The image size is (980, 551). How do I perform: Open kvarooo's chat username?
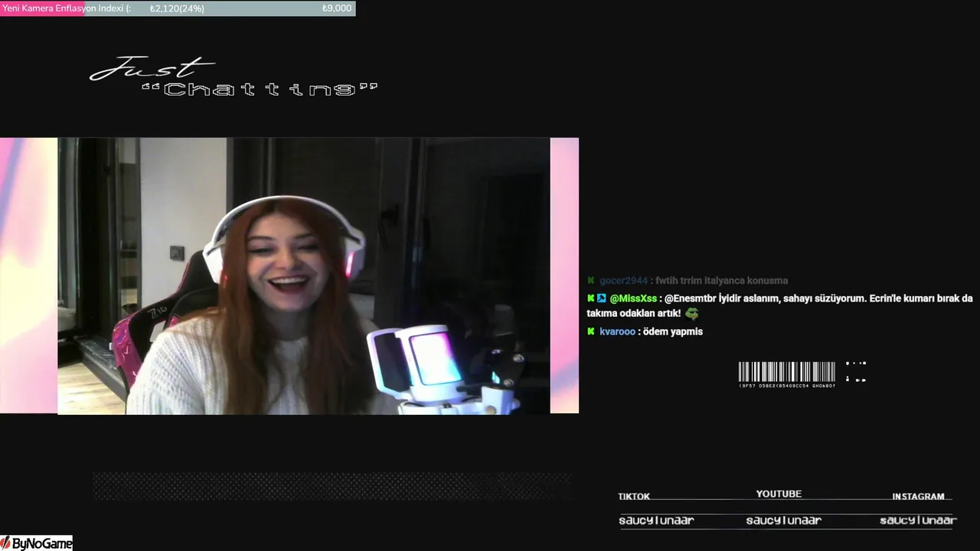[x=618, y=331]
